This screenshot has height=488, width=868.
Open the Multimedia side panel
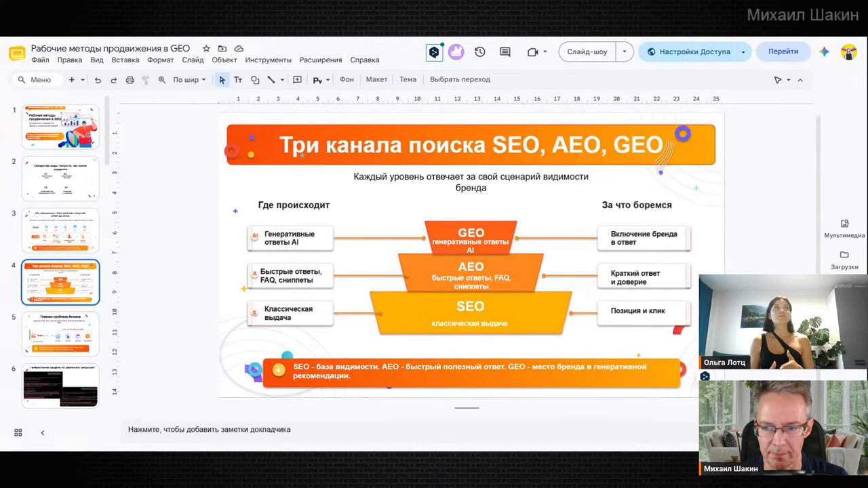[x=844, y=229]
